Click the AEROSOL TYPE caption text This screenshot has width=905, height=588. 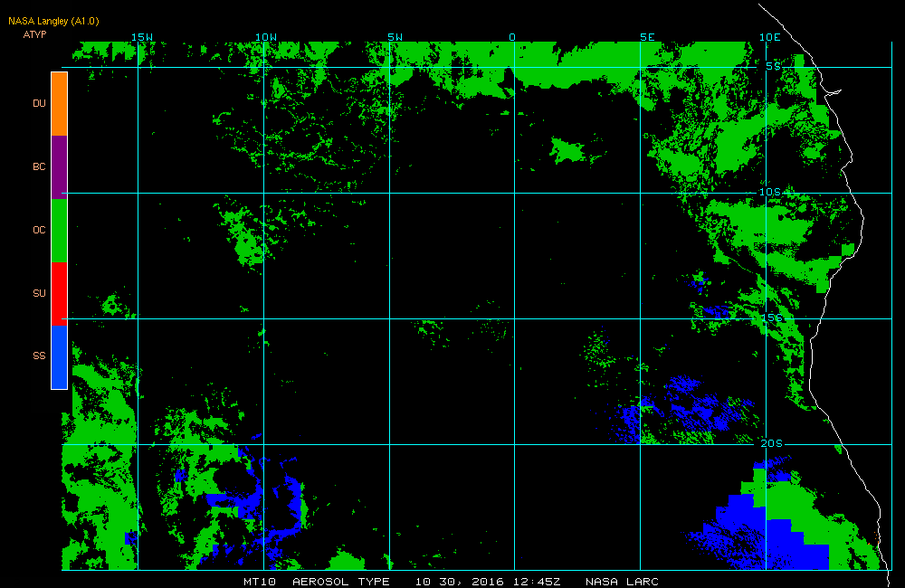click(341, 582)
